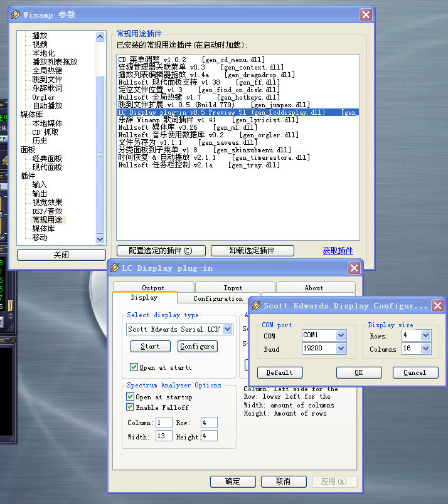
Task: Click 取消 in LC Display plug-in
Action: (x=284, y=481)
